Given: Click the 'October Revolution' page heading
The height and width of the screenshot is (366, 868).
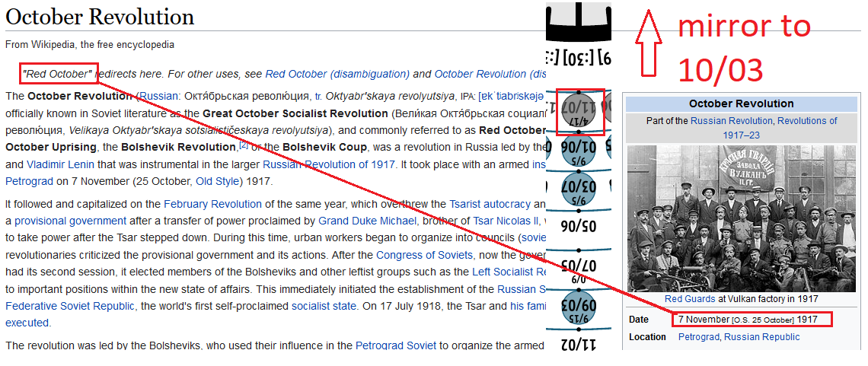Looking at the screenshot, I should [x=100, y=18].
